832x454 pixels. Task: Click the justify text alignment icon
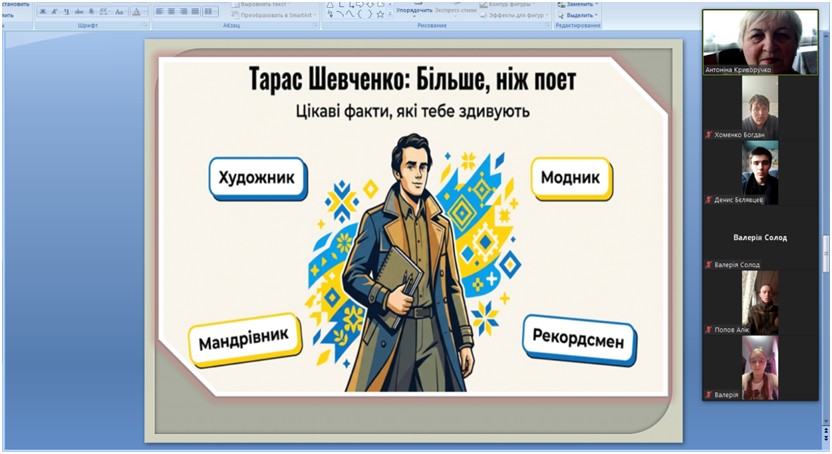click(x=196, y=12)
